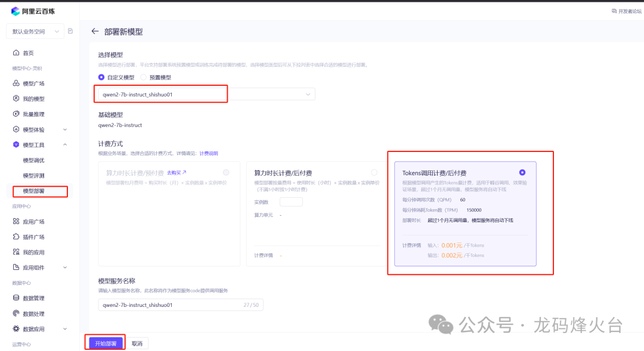This screenshot has height=351, width=644.
Task: Click the 模型广场 sidebar icon
Action: click(x=16, y=83)
